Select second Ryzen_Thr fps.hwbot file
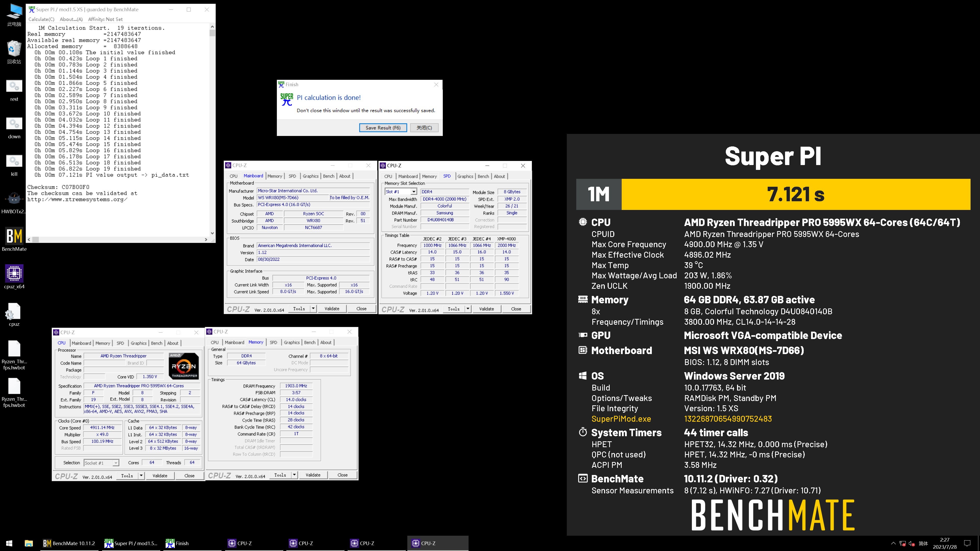Image resolution: width=980 pixels, height=551 pixels. [14, 392]
